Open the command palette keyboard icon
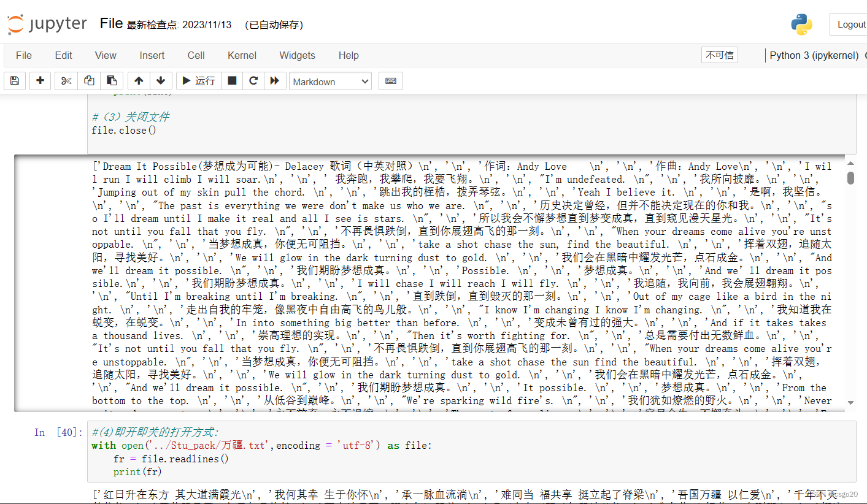The height and width of the screenshot is (504, 867). tap(390, 81)
